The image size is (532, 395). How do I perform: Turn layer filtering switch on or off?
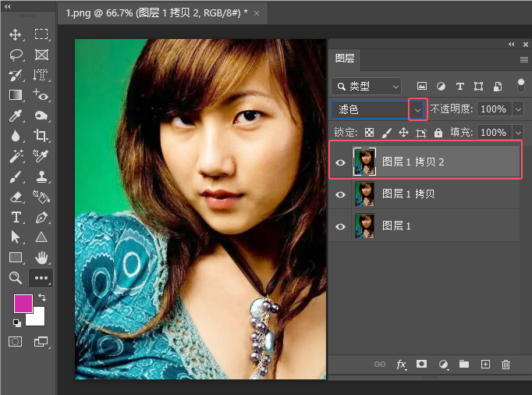pyautogui.click(x=521, y=85)
